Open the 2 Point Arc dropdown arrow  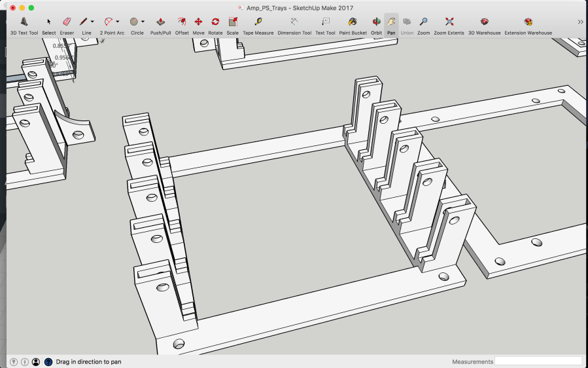(x=117, y=22)
